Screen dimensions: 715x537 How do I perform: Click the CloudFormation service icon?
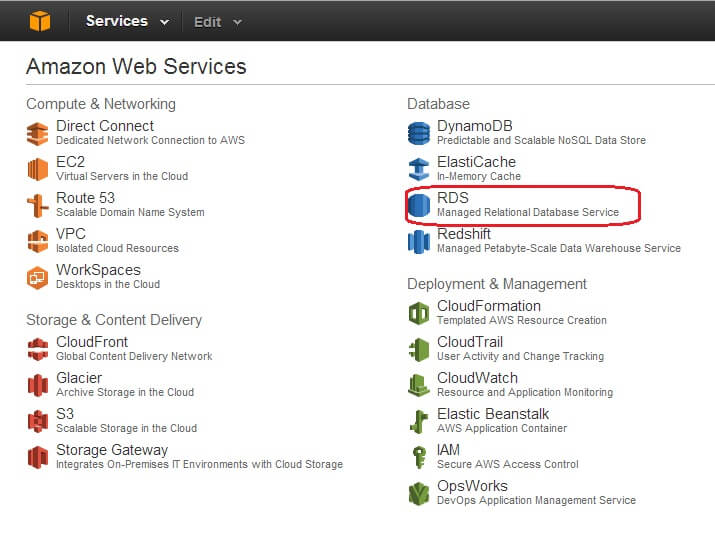(419, 314)
